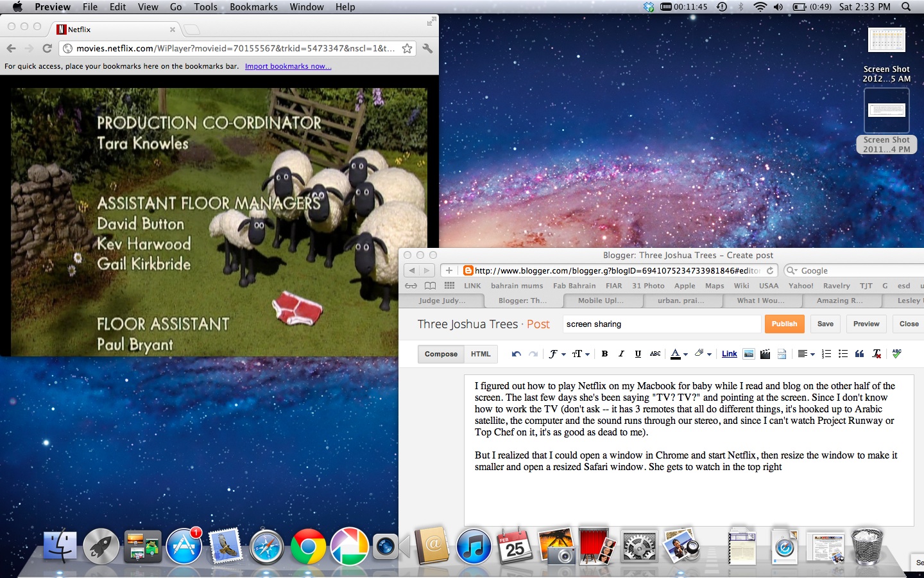Add bookmark with Safari plus button
The image size is (924, 578).
[x=449, y=270]
